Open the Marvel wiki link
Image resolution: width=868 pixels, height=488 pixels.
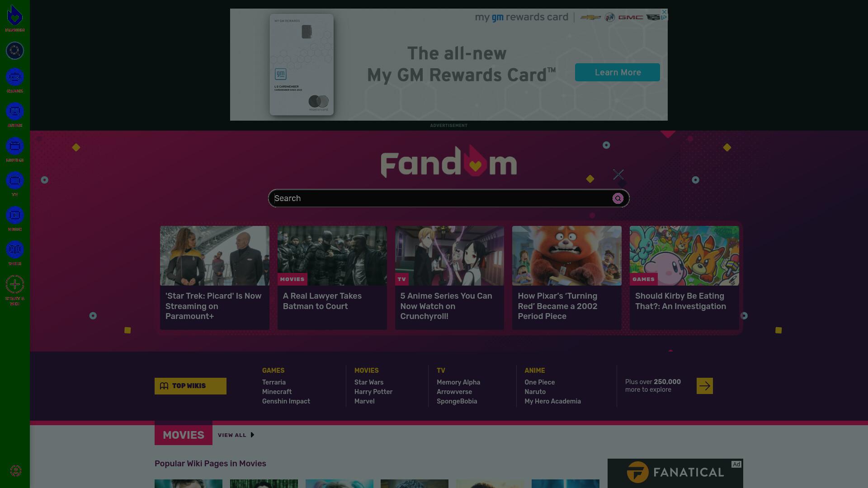pyautogui.click(x=364, y=401)
